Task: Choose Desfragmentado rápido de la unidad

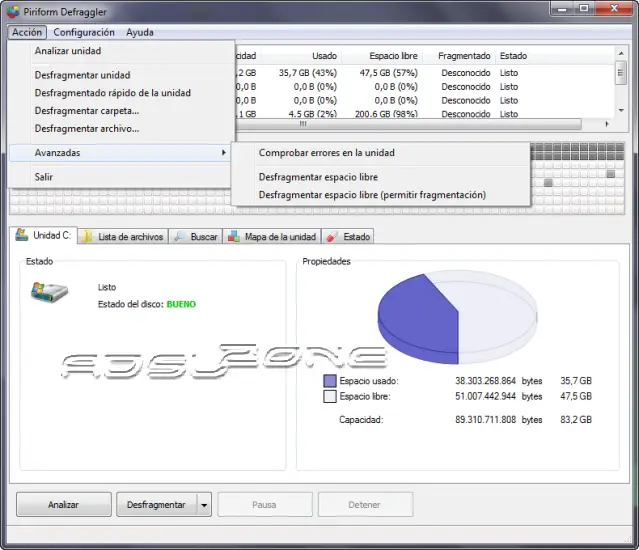Action: point(121,93)
